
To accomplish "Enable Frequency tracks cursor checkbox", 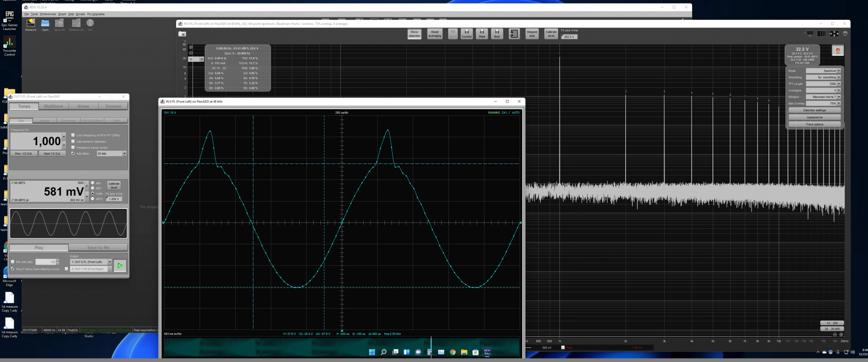I will tap(73, 147).
